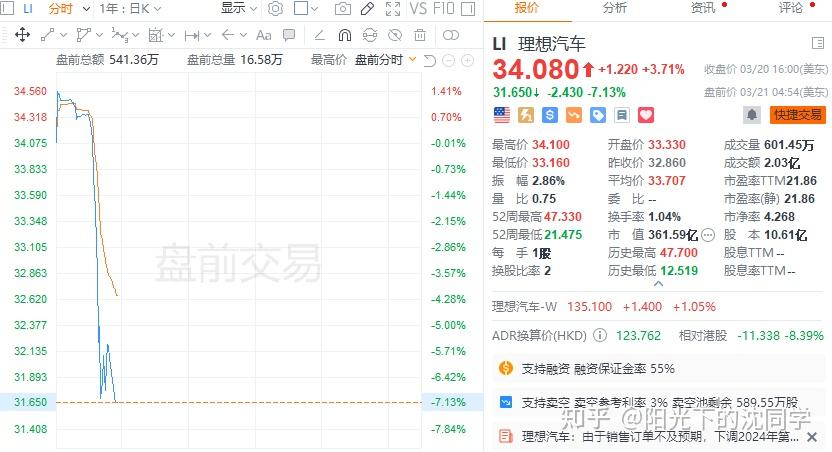
Task: Click the lightning Level 1 icon
Action: [526, 115]
